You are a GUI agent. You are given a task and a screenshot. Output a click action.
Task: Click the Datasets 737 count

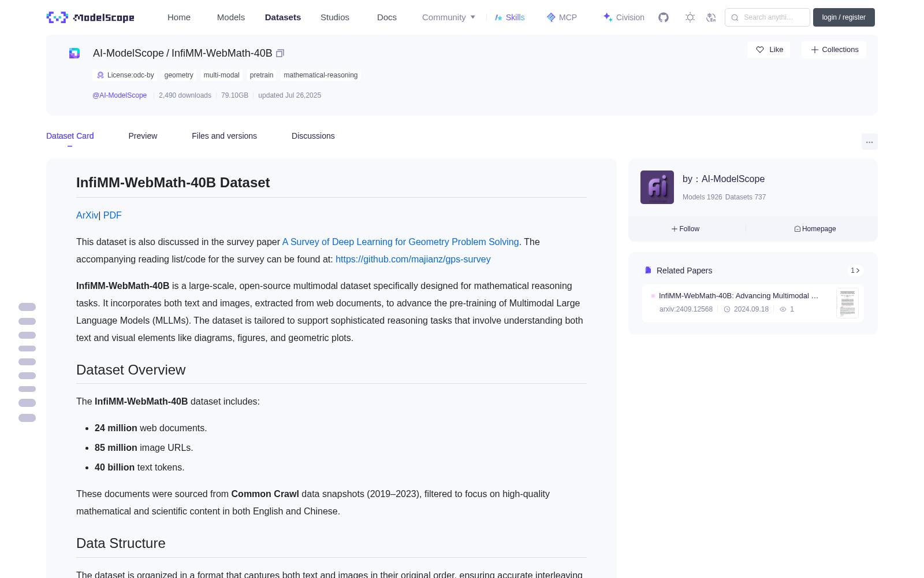pyautogui.click(x=746, y=197)
